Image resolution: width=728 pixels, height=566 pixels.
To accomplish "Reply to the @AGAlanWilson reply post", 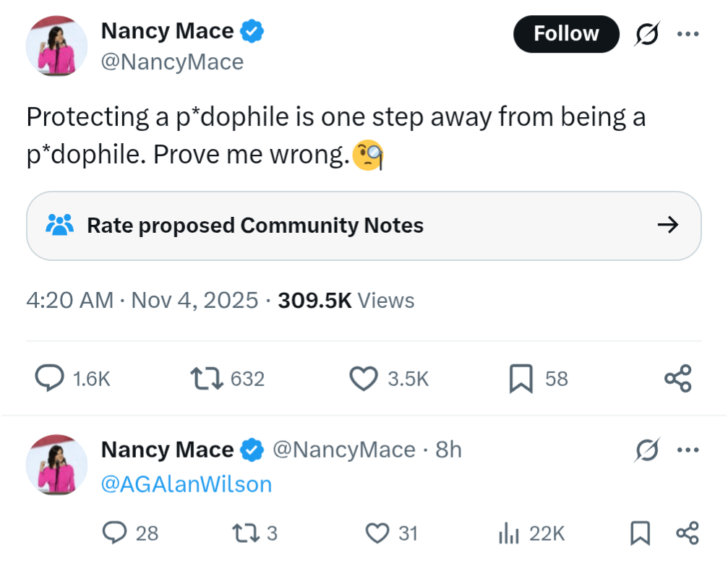I will [115, 533].
